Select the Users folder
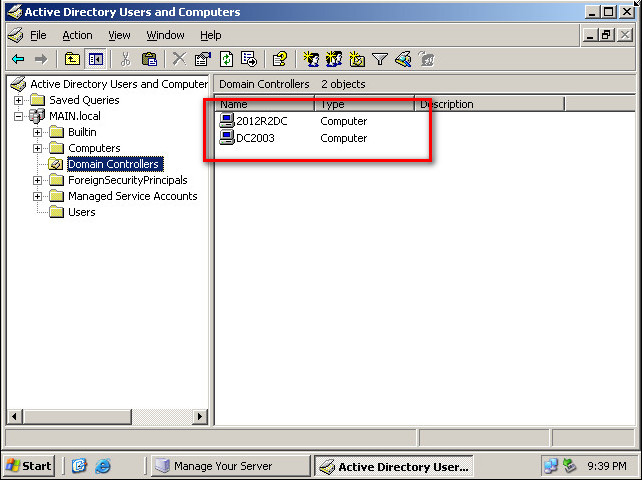 click(82, 212)
